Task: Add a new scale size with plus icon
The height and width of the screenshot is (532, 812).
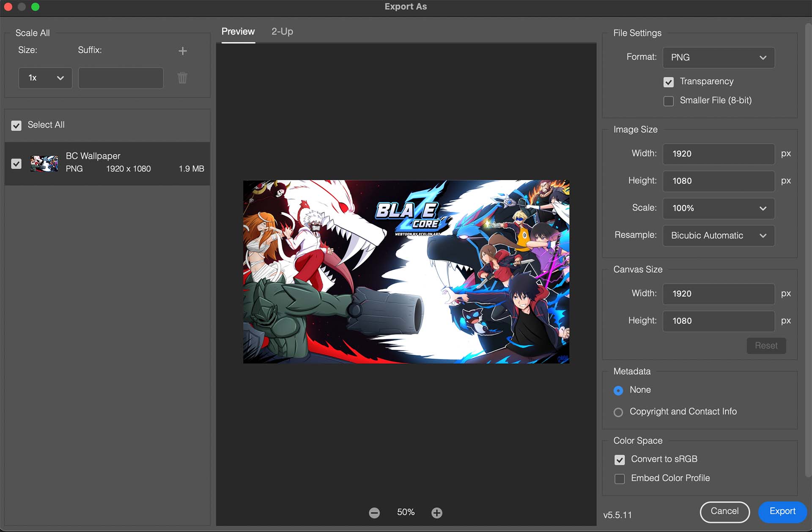Action: (x=183, y=51)
